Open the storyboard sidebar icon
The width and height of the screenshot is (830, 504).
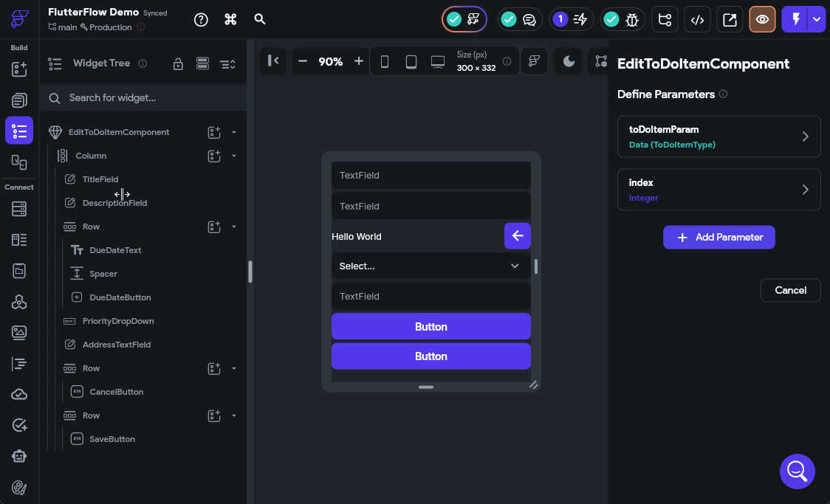pos(19,162)
